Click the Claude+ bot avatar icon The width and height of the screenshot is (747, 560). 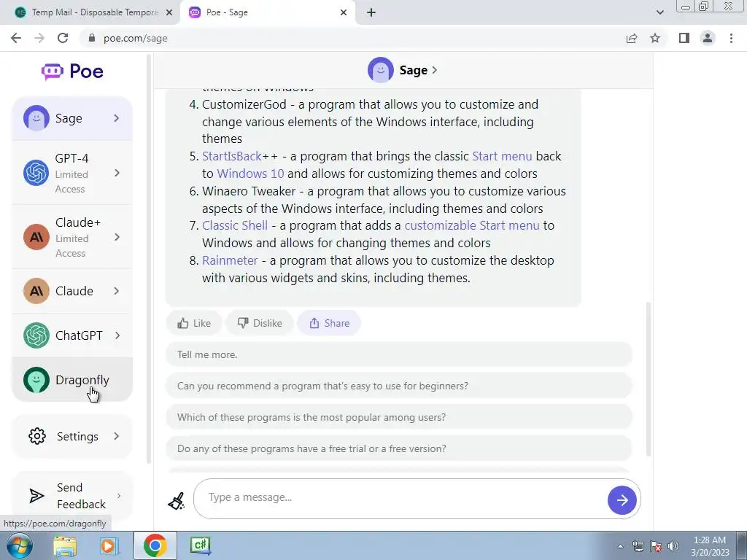pyautogui.click(x=36, y=237)
